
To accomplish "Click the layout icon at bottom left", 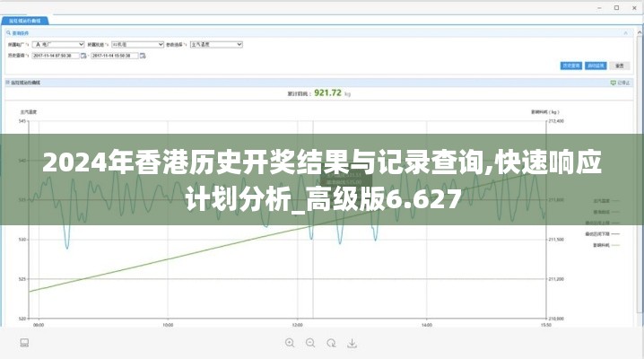I will (x=25, y=343).
